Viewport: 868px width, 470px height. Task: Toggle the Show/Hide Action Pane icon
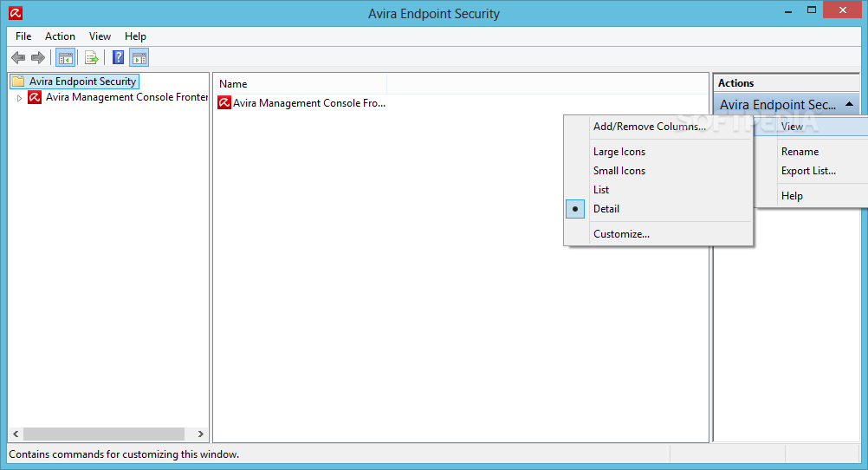coord(139,57)
